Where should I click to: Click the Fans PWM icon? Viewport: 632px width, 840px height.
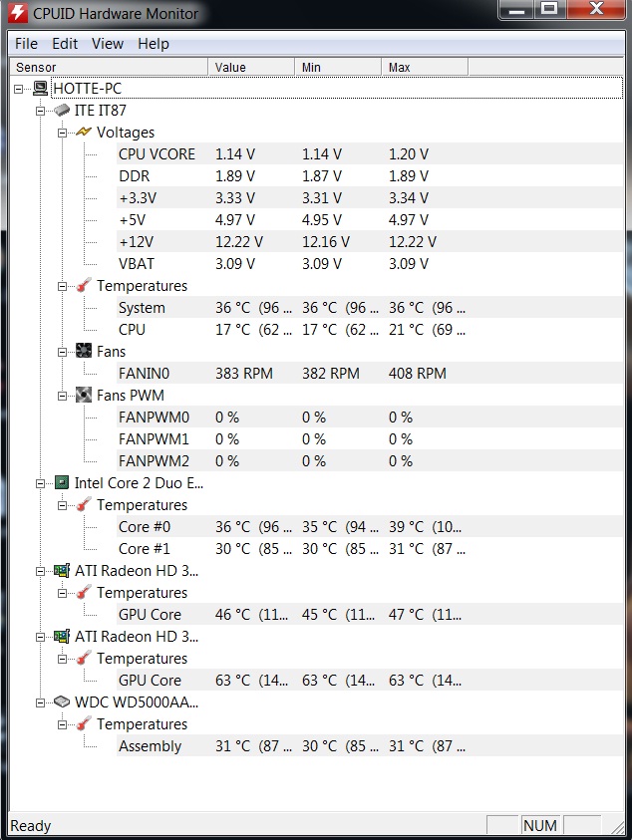(84, 396)
